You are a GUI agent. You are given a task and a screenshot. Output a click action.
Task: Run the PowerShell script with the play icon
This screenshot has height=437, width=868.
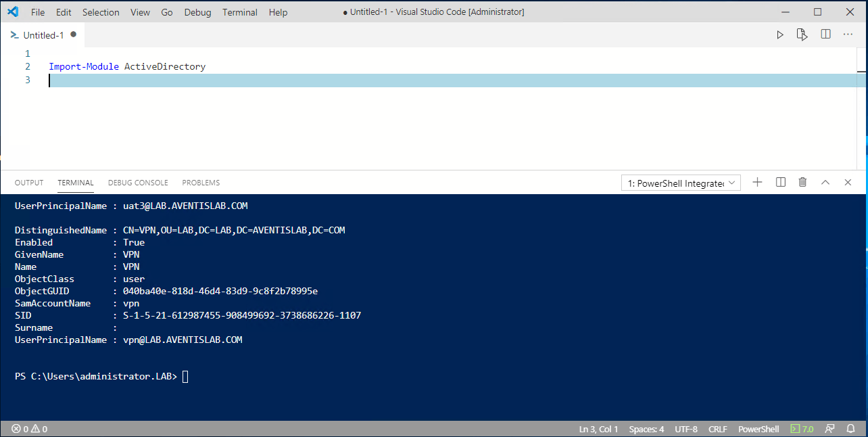pos(779,34)
